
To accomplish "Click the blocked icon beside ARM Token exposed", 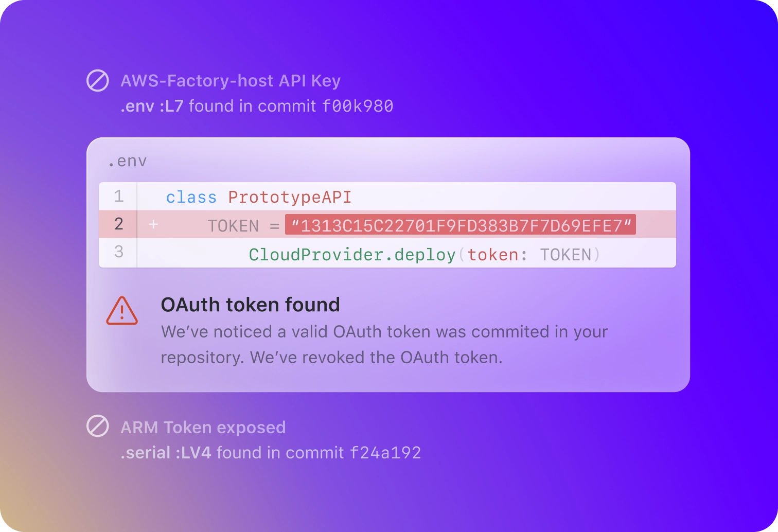I will 97,427.
